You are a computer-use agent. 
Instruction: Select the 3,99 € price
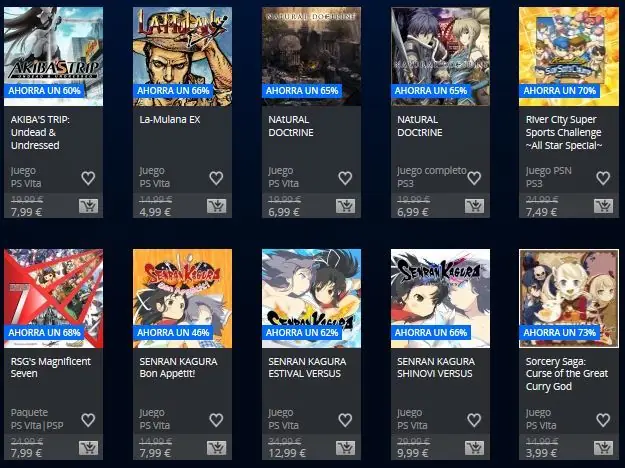pyautogui.click(x=541, y=454)
